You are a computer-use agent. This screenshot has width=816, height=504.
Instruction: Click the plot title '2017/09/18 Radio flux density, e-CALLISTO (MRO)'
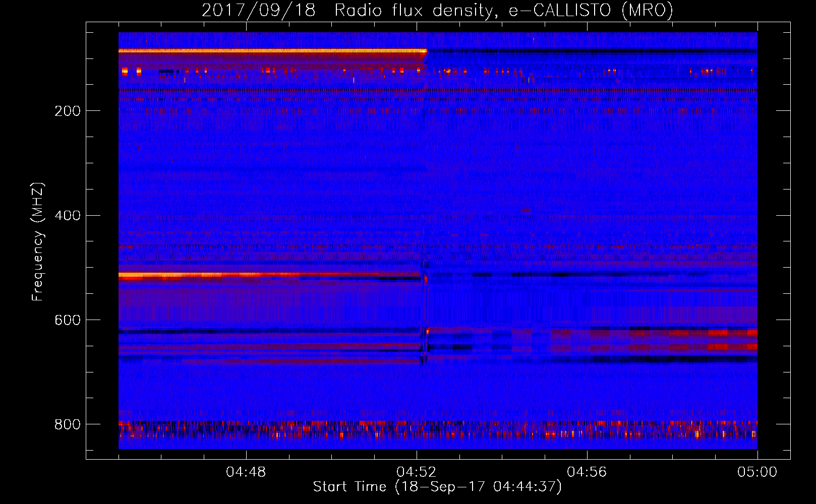[x=437, y=10]
